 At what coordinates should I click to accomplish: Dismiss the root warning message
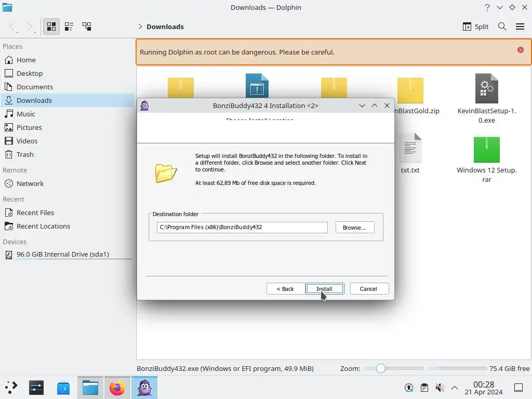[x=520, y=50]
